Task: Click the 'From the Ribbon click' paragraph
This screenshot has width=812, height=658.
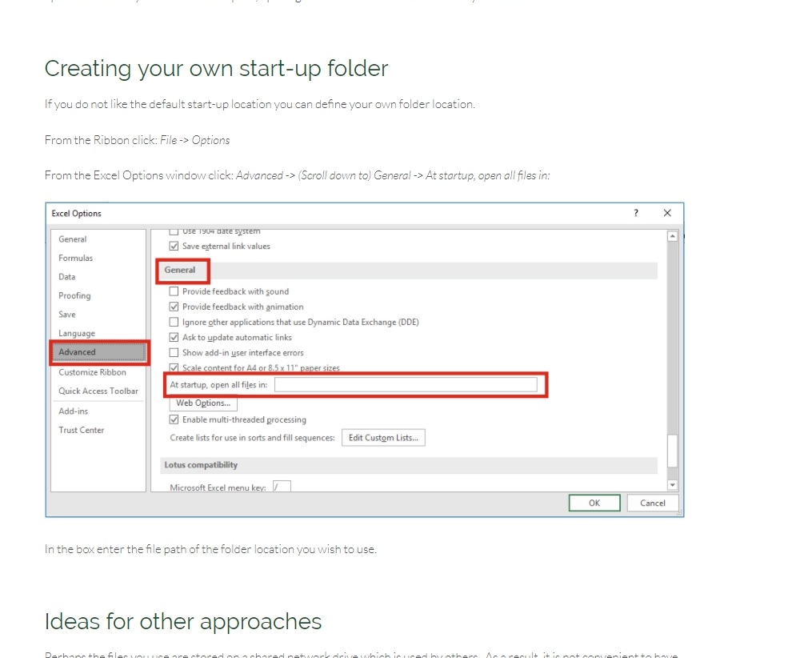Action: pyautogui.click(x=138, y=140)
